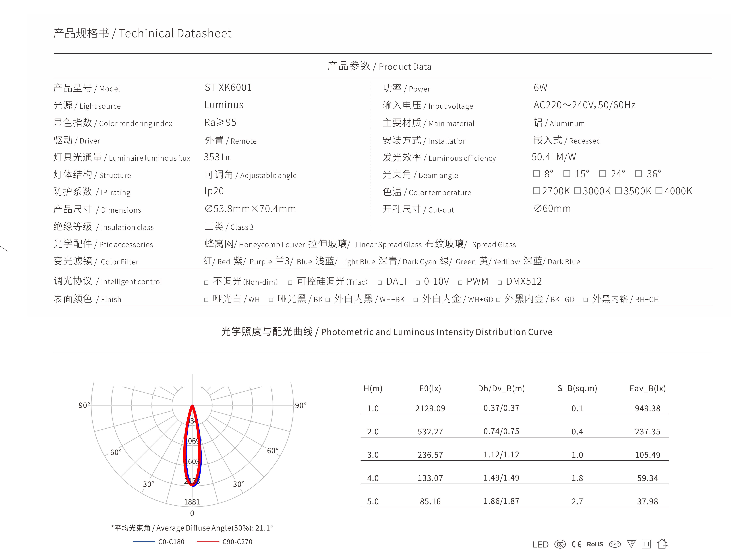Tick the 4000K color temperature checkbox
The image size is (731, 560).
659,191
